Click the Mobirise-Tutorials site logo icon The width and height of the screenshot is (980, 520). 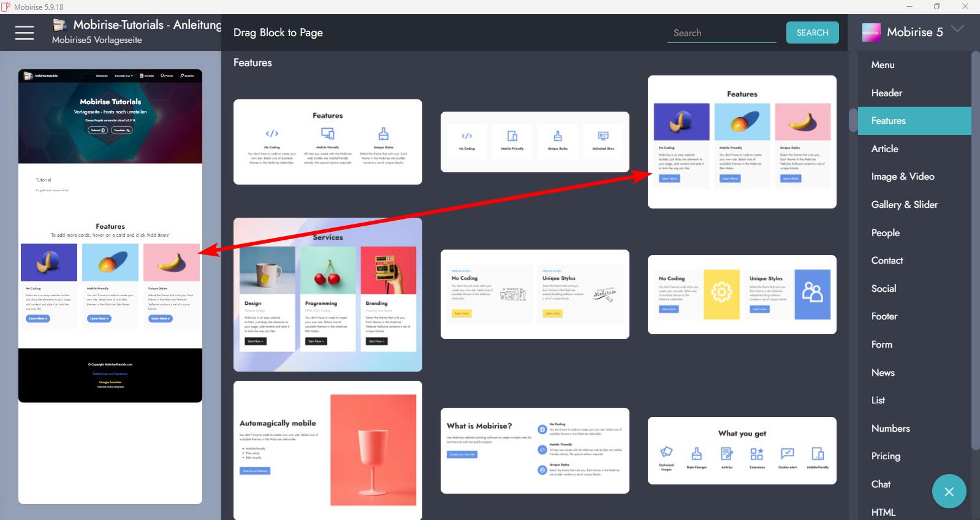coord(60,25)
